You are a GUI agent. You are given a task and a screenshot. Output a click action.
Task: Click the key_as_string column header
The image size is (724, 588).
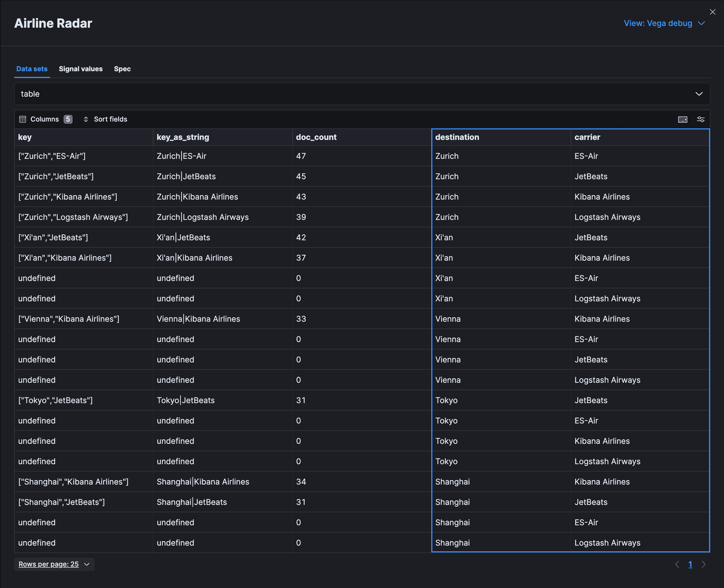click(x=183, y=137)
